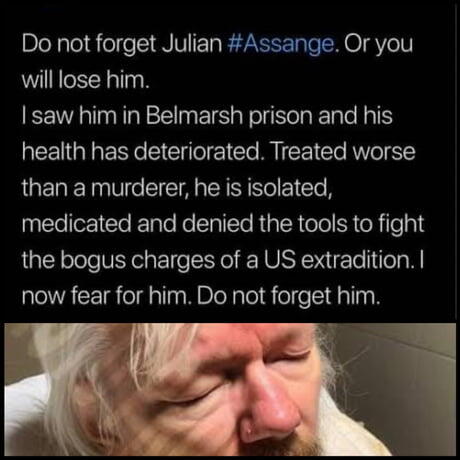Click the phrase "now fear for him."
Image resolution: width=460 pixels, height=460 pixels.
point(107,296)
